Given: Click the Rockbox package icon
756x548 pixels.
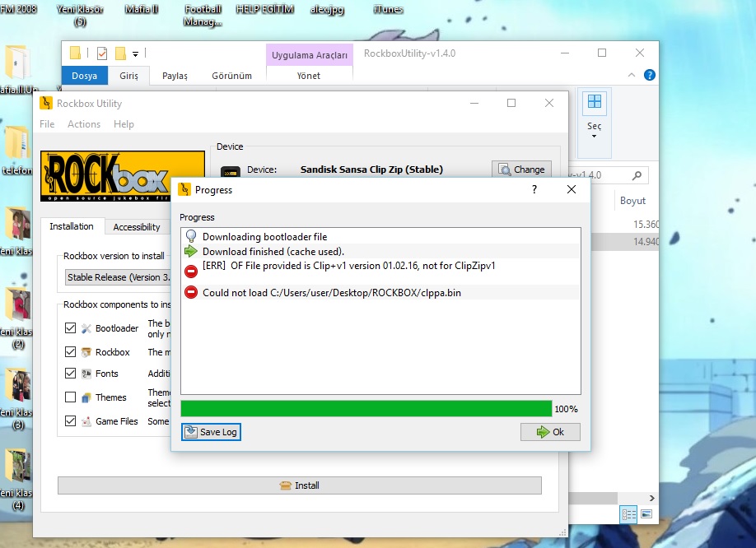Looking at the screenshot, I should (x=86, y=352).
